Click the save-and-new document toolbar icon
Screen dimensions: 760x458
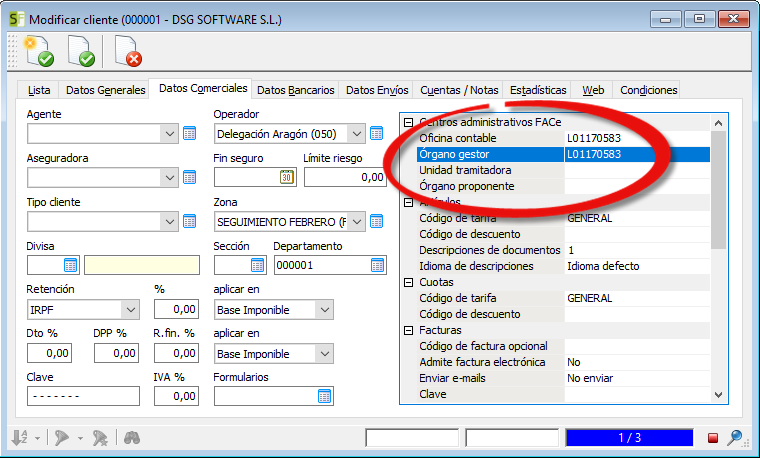(39, 51)
